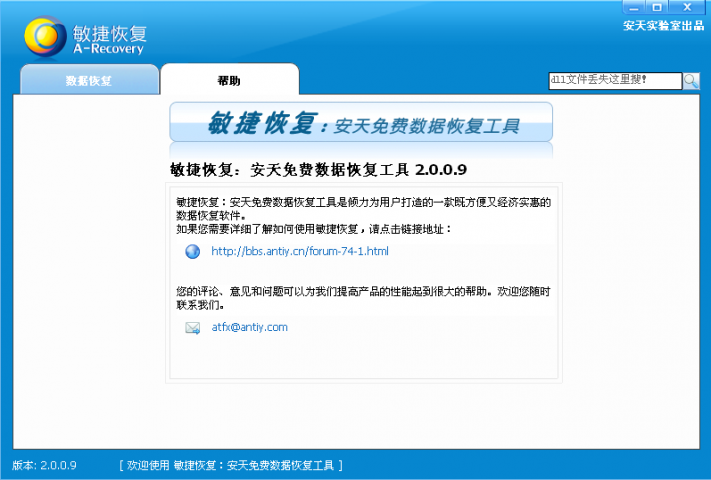This screenshot has height=480, width=711.
Task: Click the status bar 版本: 2.0.0.9 text
Action: pos(44,465)
